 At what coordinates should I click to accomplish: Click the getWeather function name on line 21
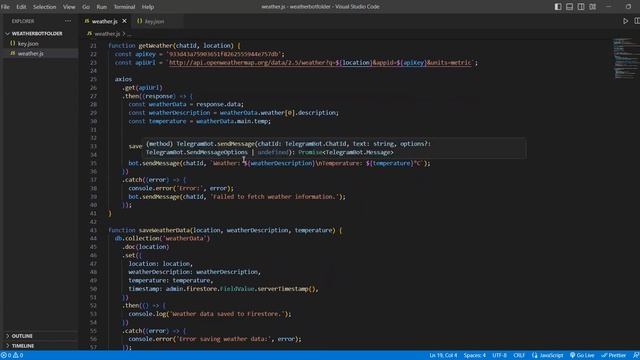pos(156,46)
